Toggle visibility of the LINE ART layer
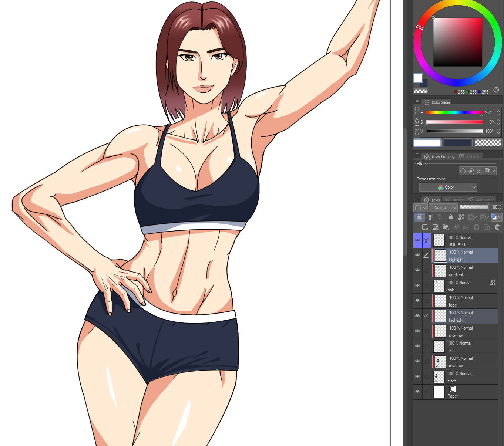 [x=417, y=240]
